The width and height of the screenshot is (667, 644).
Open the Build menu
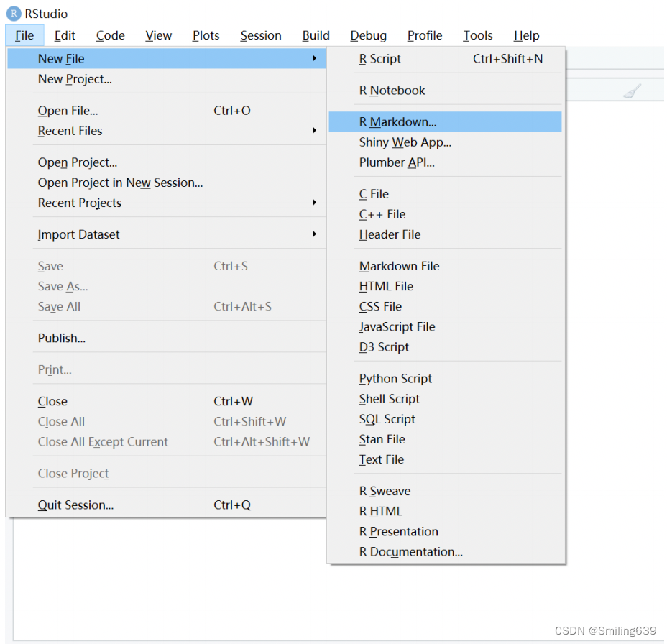tap(316, 35)
